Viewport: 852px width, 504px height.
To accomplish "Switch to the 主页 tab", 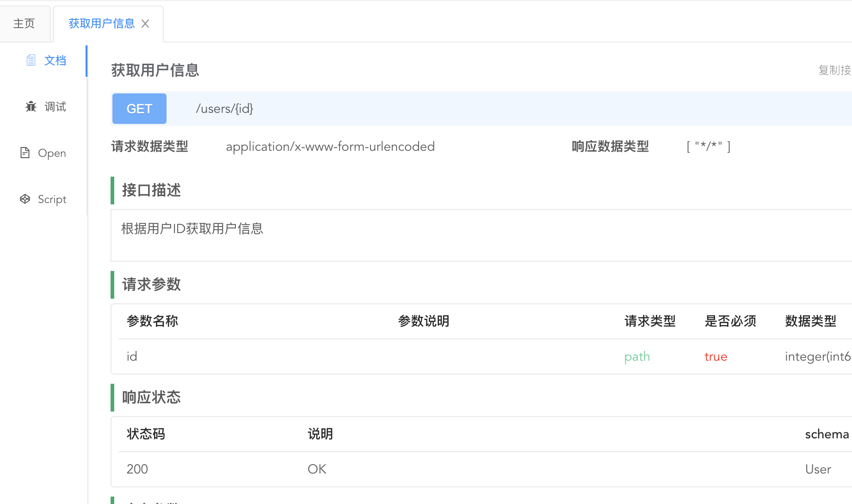I will coord(25,24).
